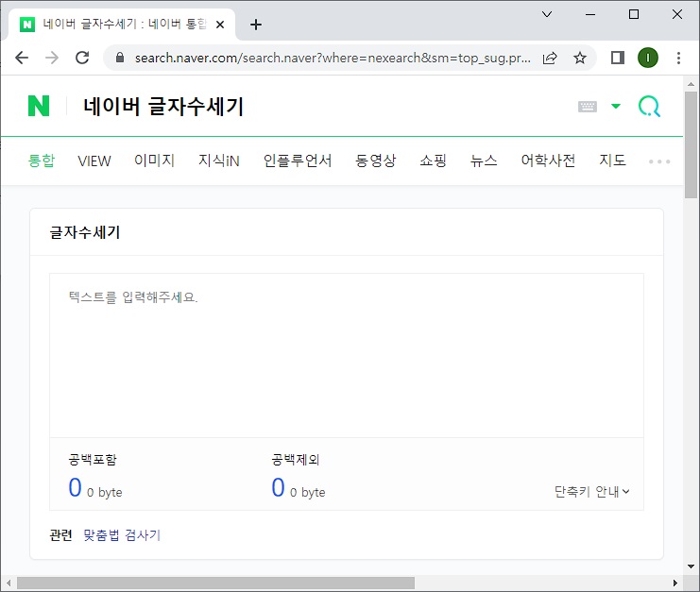The image size is (700, 592).
Task: Switch to the VIEW tab
Action: (94, 161)
